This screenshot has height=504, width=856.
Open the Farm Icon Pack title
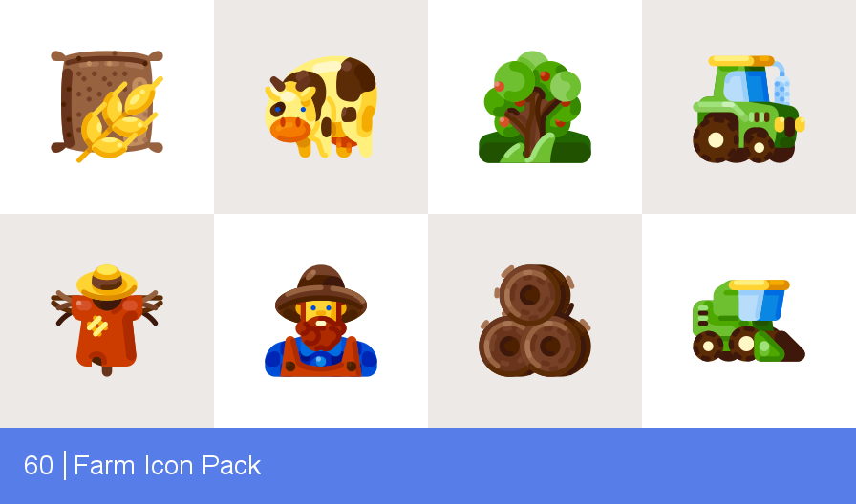point(167,465)
